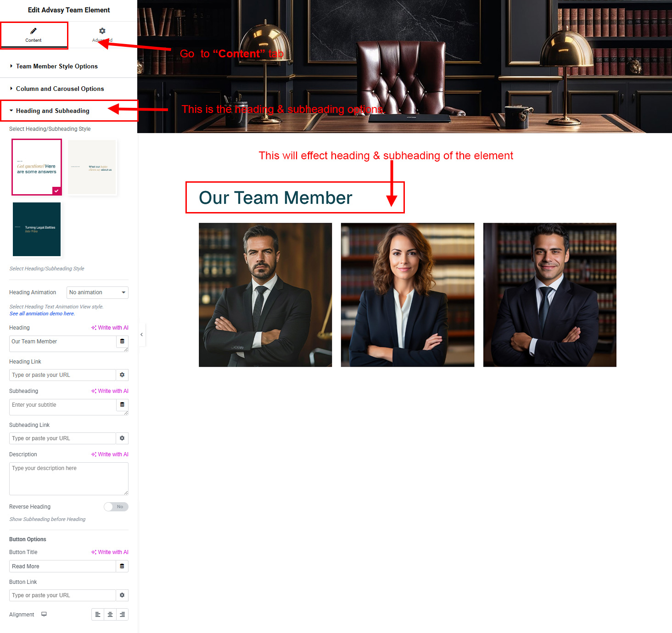The height and width of the screenshot is (633, 672).
Task: Collapse Heading and Subheading section
Action: pos(52,111)
